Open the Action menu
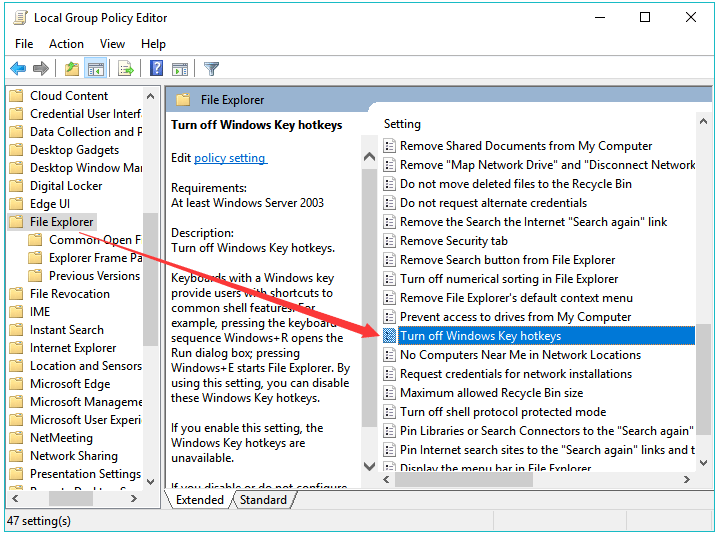 coord(66,44)
